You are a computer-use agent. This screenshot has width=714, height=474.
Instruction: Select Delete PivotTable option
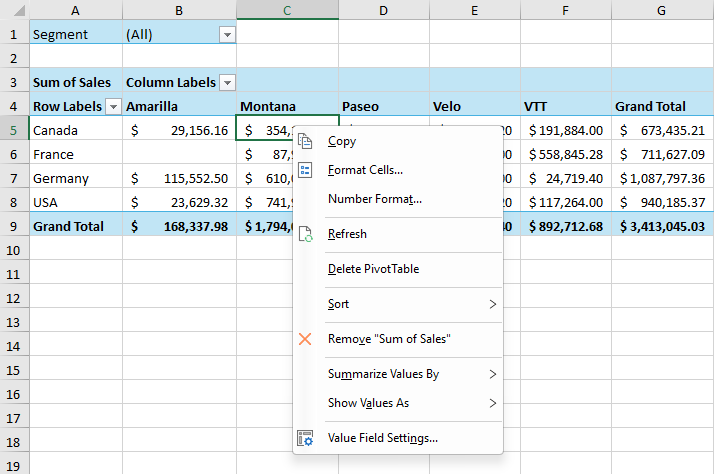click(x=398, y=269)
